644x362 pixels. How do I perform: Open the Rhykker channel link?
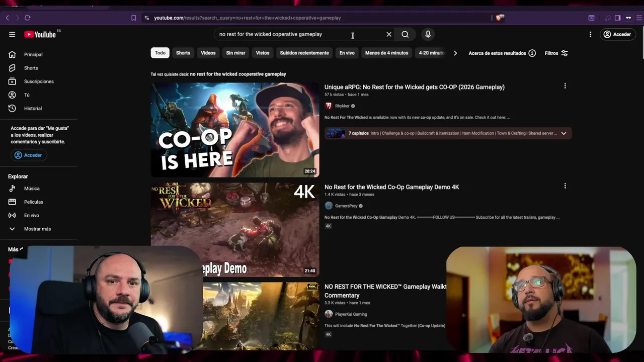tap(342, 106)
